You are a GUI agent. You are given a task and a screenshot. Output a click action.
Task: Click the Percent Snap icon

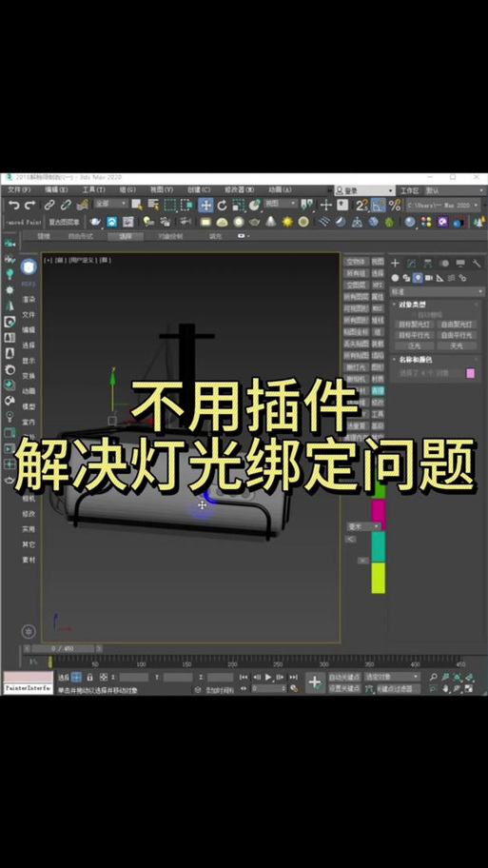pos(395,206)
